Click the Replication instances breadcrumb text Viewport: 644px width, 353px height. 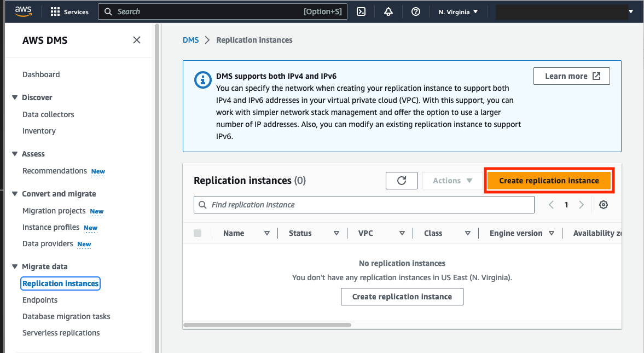click(x=254, y=40)
